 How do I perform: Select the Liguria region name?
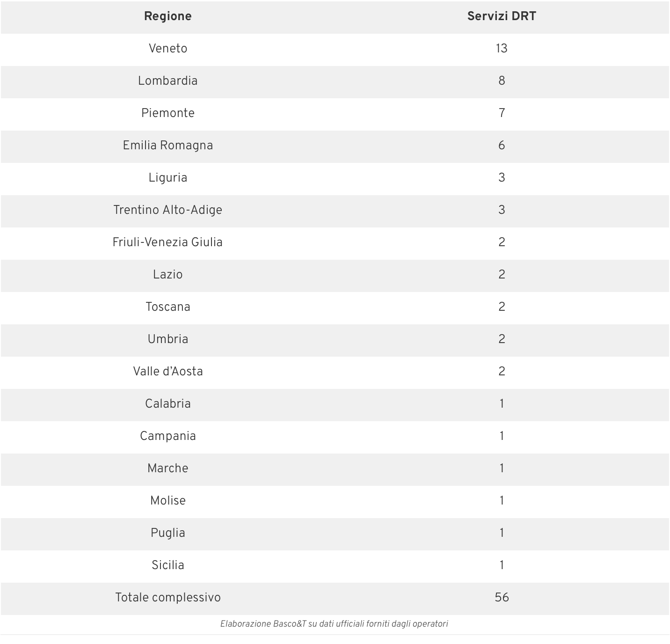click(167, 178)
